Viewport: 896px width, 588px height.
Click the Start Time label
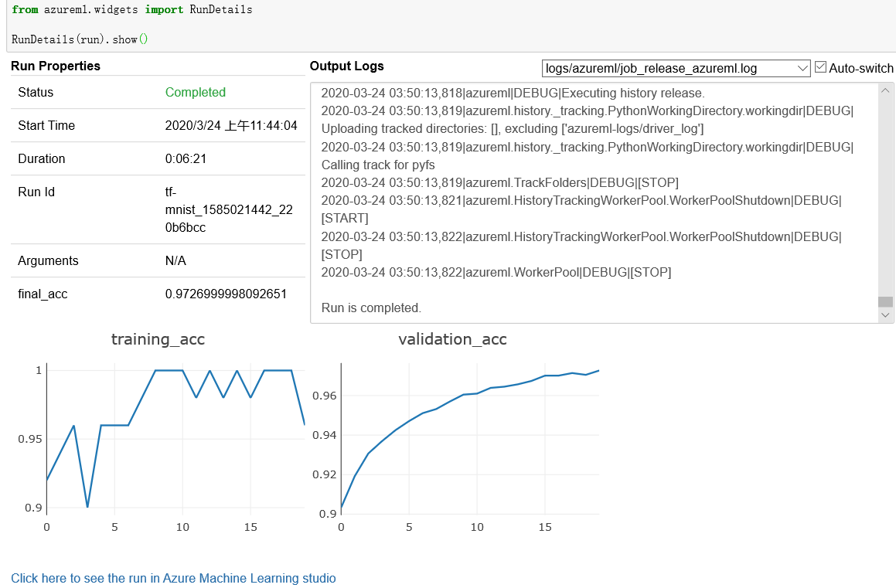pos(46,126)
